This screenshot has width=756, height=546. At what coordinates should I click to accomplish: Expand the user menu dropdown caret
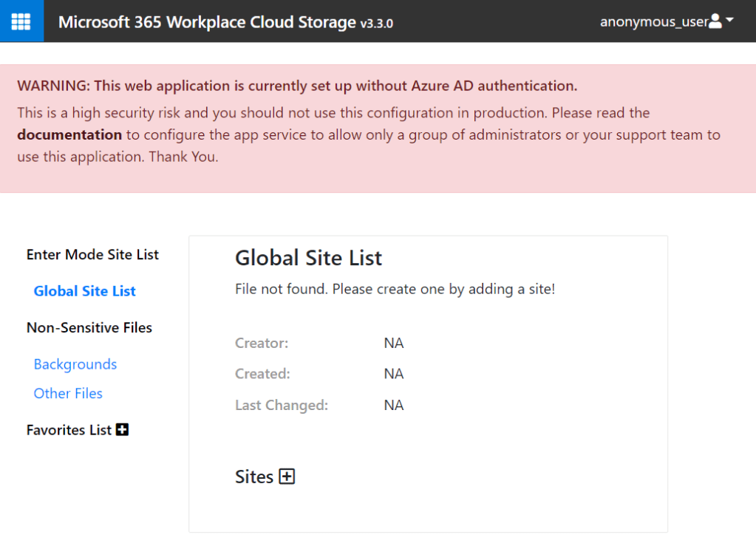point(729,20)
